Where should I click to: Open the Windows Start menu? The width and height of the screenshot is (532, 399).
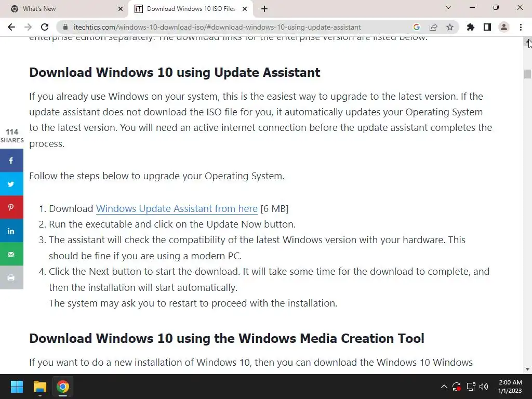(x=17, y=387)
